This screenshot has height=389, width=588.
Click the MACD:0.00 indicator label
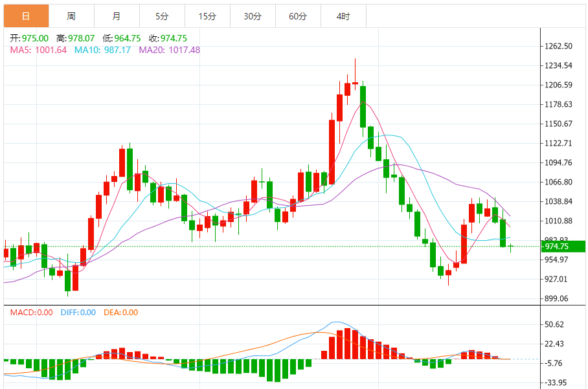[32, 313]
